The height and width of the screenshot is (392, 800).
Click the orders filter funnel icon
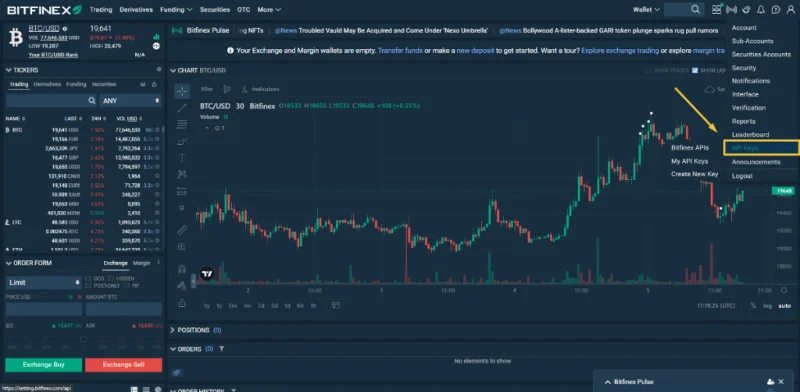click(222, 349)
